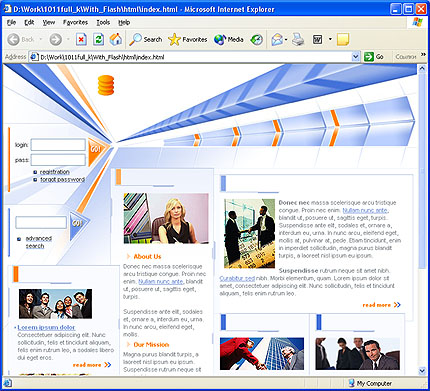Click businessmen in suits photo

tap(357, 354)
